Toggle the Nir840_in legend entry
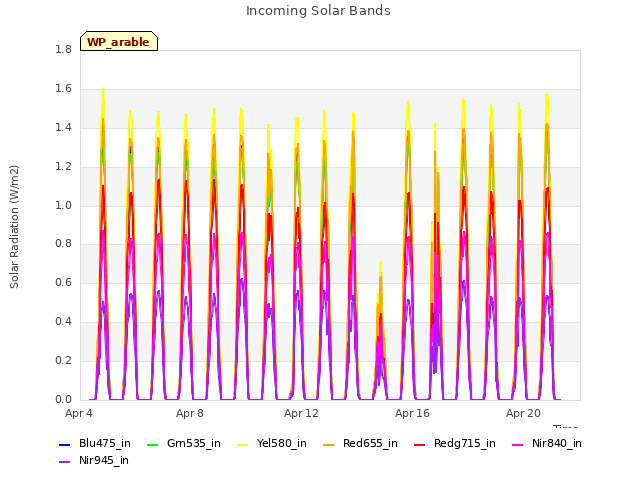640x480 pixels. point(547,443)
